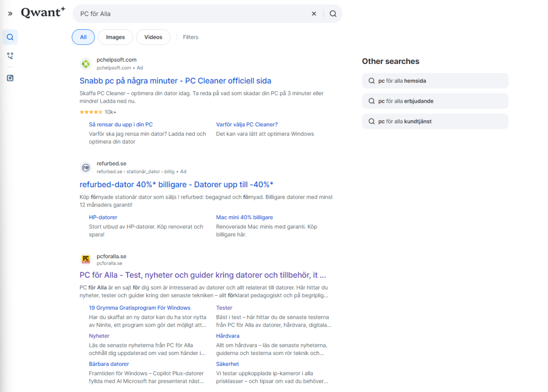This screenshot has width=548, height=392.
Task: Open the Qwant AI assistant from the sidebar
Action: tap(10, 56)
